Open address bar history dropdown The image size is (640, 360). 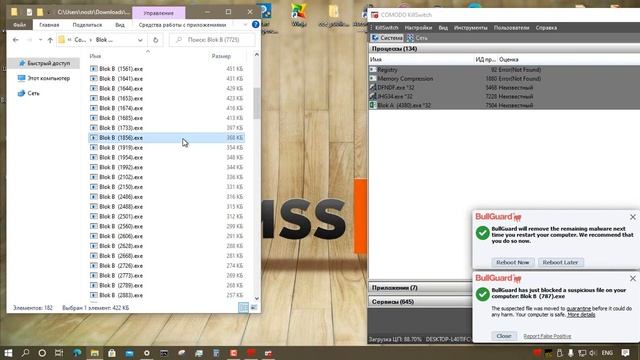tap(140, 40)
